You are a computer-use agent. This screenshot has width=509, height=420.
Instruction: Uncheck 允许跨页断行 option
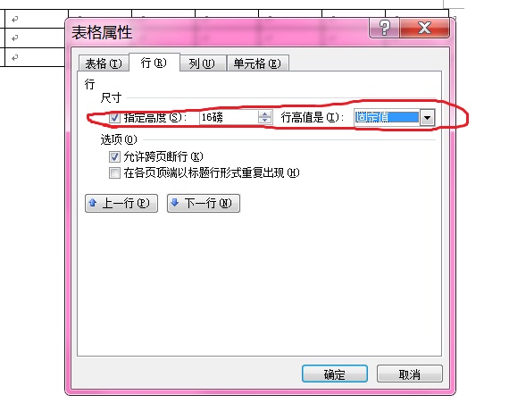point(114,157)
